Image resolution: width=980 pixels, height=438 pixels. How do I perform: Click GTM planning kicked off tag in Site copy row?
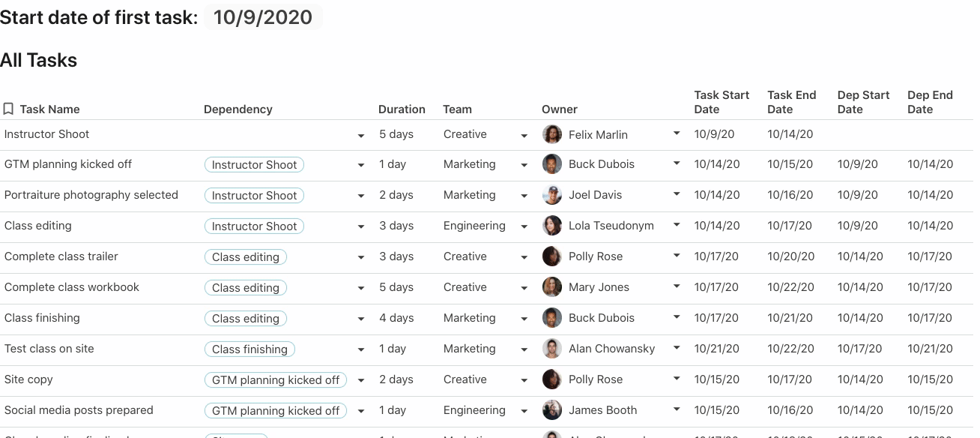click(x=276, y=380)
